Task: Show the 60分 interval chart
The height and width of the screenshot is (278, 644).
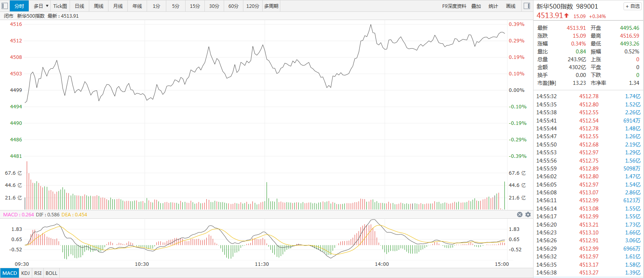Action: (x=234, y=6)
